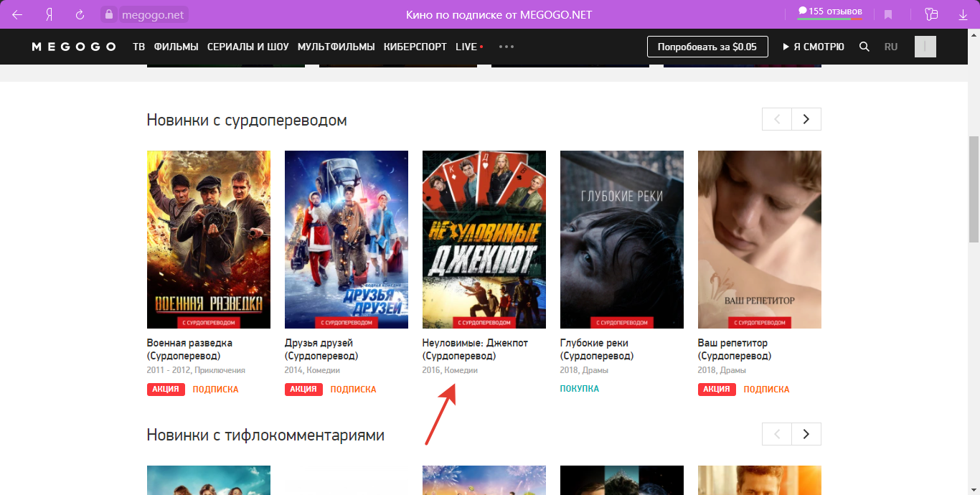Open Глубокие реки poster
The width and height of the screenshot is (980, 495).
tap(622, 240)
